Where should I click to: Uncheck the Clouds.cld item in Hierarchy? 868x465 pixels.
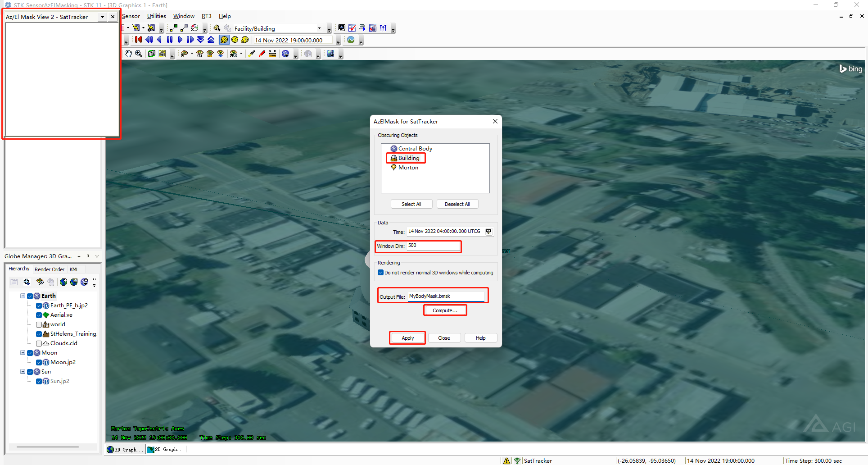tap(39, 343)
